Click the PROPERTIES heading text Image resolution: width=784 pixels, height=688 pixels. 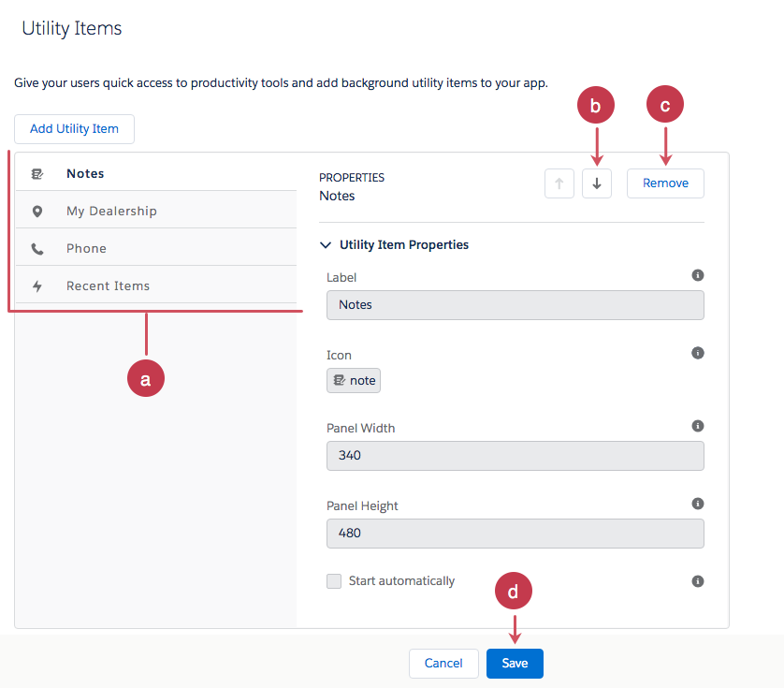pyautogui.click(x=352, y=178)
